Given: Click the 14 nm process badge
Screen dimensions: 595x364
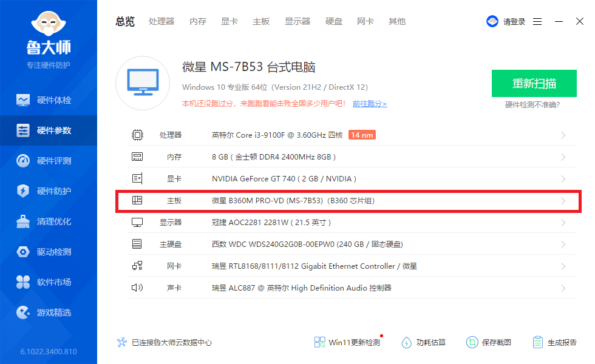Looking at the screenshot, I should tap(362, 135).
